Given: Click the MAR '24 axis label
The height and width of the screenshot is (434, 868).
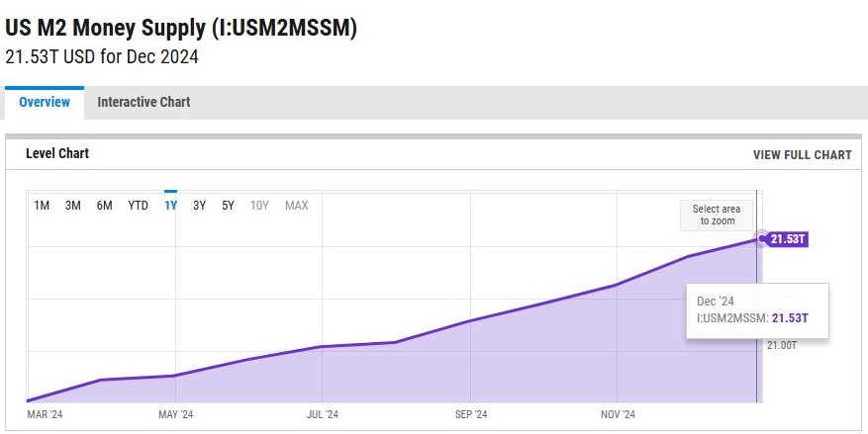Looking at the screenshot, I should pyautogui.click(x=45, y=414).
